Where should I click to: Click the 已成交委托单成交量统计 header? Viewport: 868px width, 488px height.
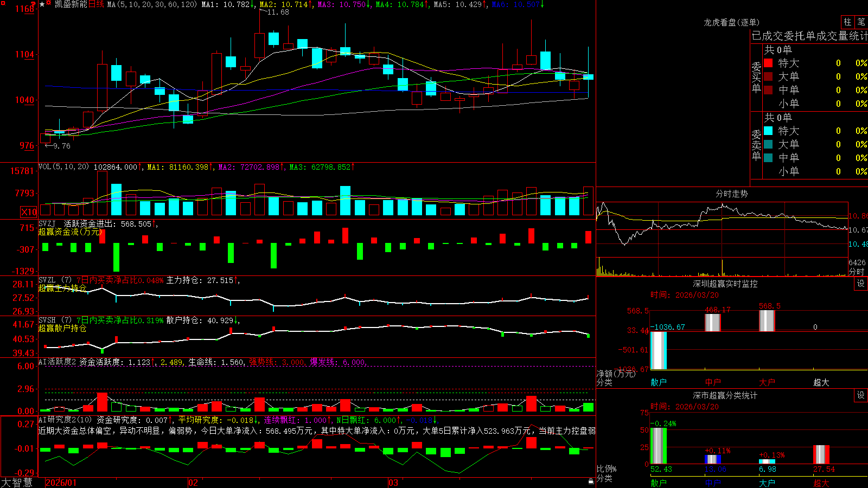pos(809,36)
